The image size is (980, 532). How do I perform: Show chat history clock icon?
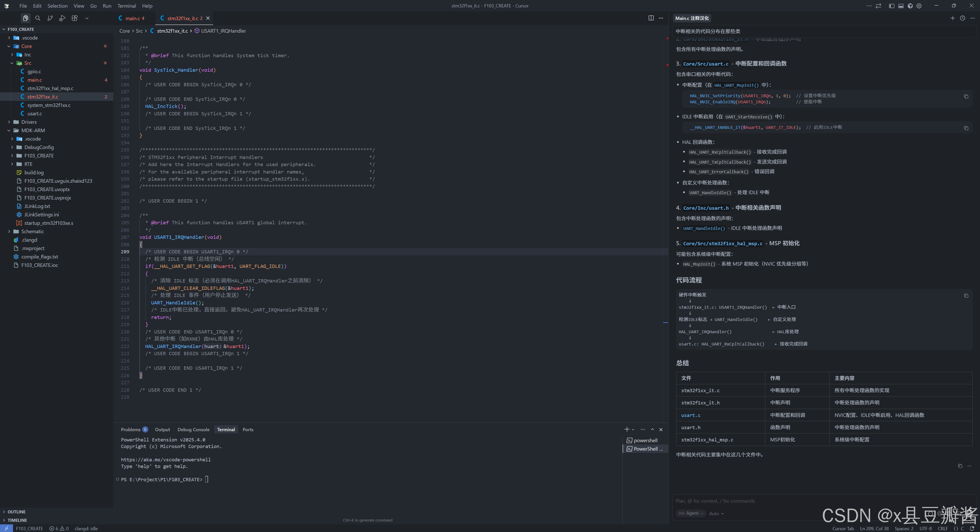pyautogui.click(x=962, y=18)
